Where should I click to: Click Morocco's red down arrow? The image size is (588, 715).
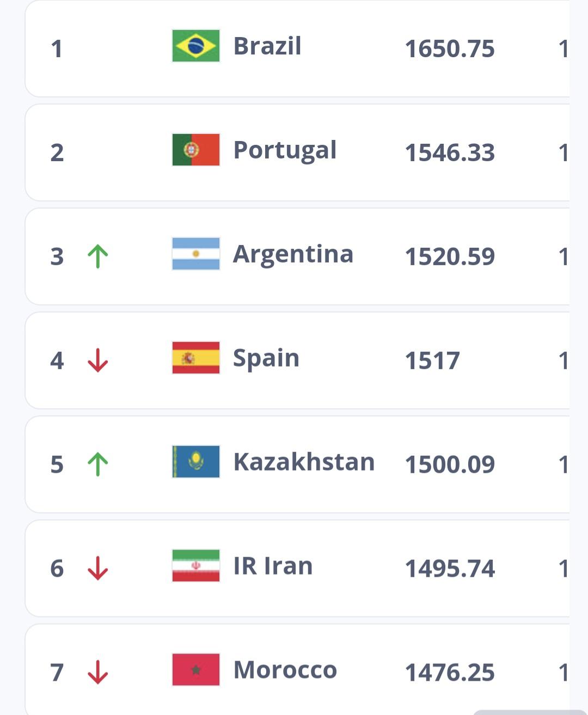[98, 672]
